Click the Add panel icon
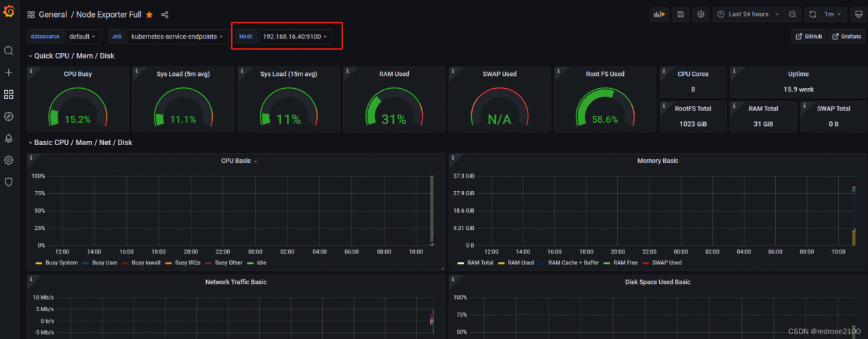 658,14
